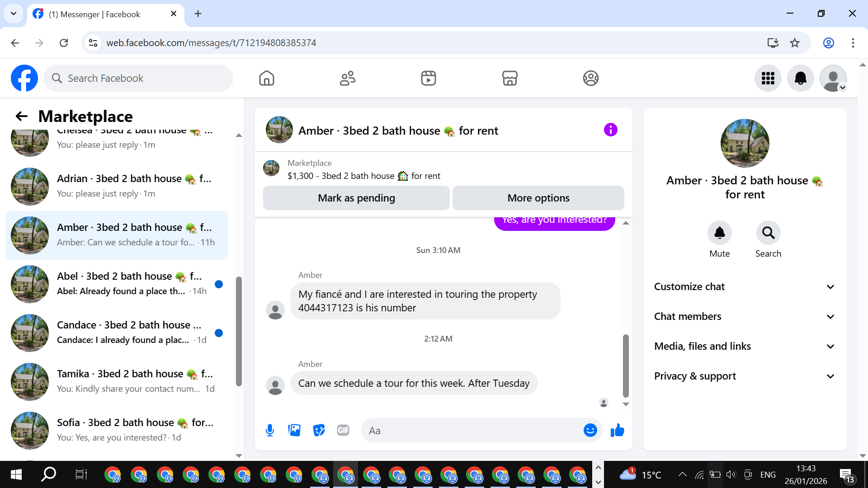This screenshot has width=868, height=488.
Task: Click the Mark as pending button
Action: pos(356,198)
